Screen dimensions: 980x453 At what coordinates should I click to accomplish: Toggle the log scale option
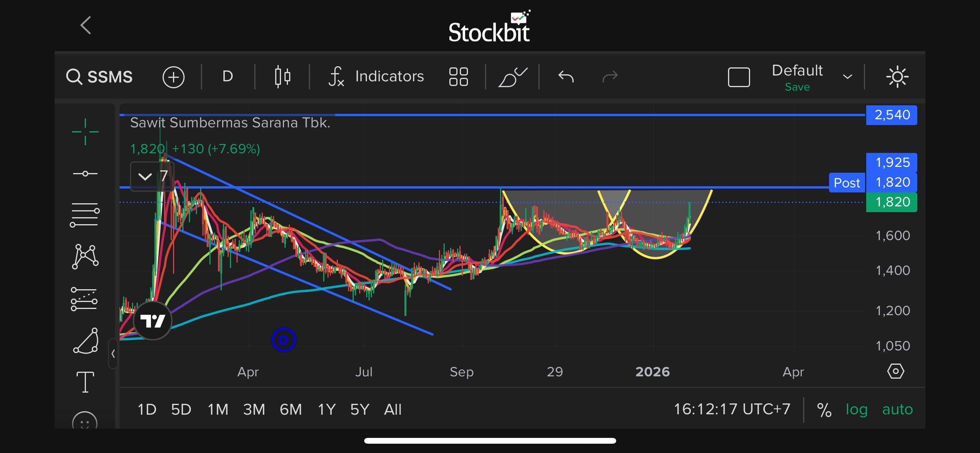click(x=856, y=409)
